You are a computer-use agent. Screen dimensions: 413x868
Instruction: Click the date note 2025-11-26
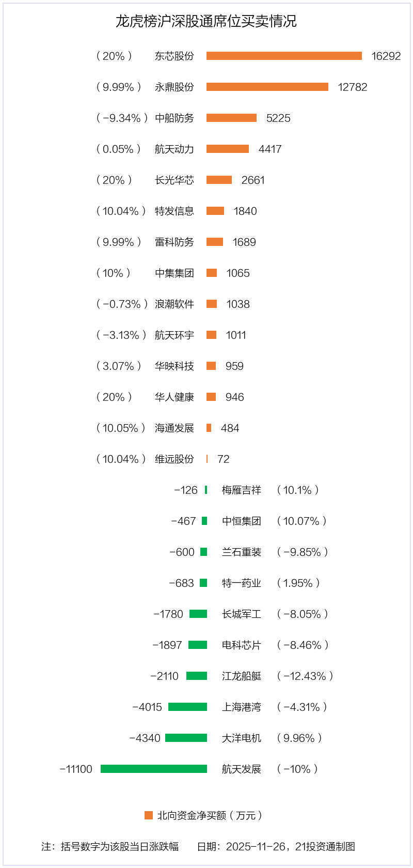pyautogui.click(x=256, y=846)
